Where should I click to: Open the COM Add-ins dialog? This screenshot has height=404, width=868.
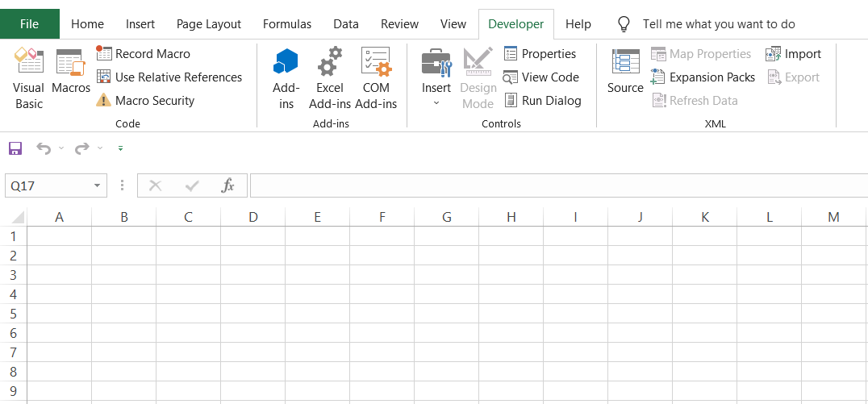[376, 79]
